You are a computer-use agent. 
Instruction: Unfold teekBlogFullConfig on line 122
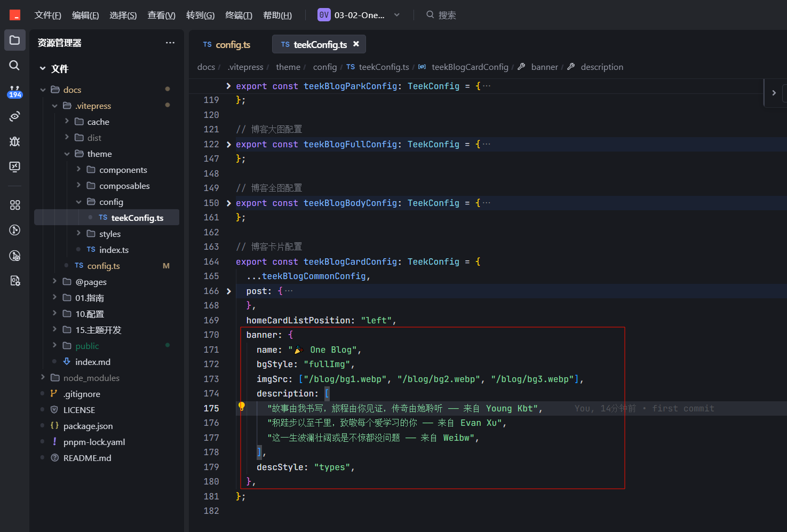229,145
